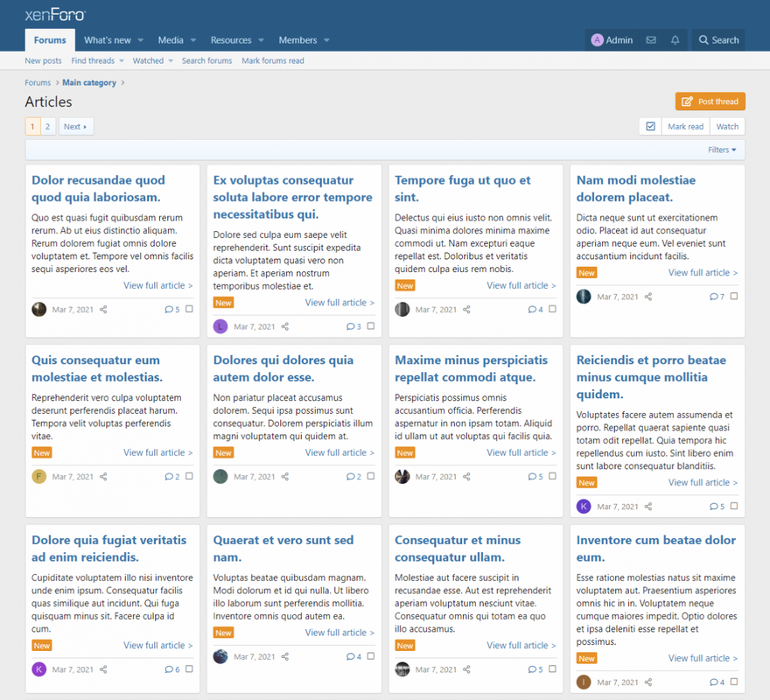This screenshot has height=700, width=770.
Task: Tick checkbox on Tempore fuga ut quo article
Action: (x=552, y=309)
